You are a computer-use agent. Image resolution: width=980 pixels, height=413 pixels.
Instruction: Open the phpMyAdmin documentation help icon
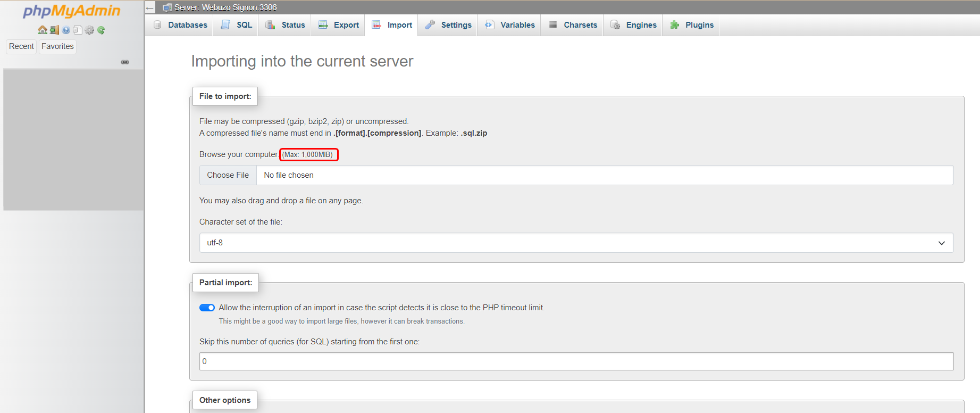66,30
